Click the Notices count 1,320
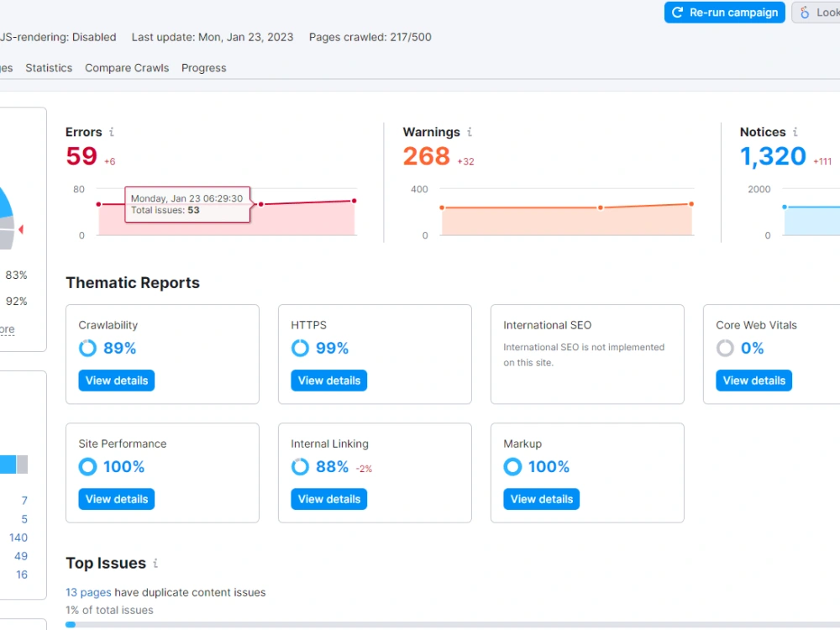 tap(773, 156)
